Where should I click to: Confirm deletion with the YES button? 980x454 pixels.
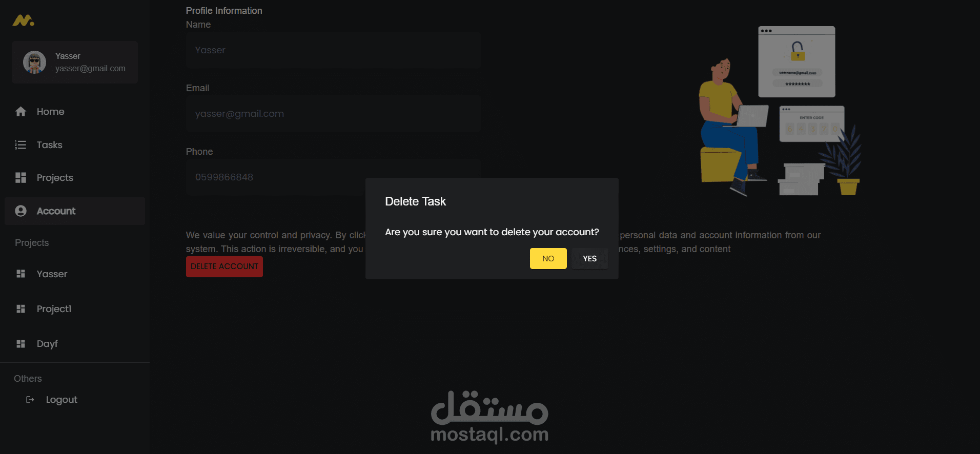click(589, 259)
